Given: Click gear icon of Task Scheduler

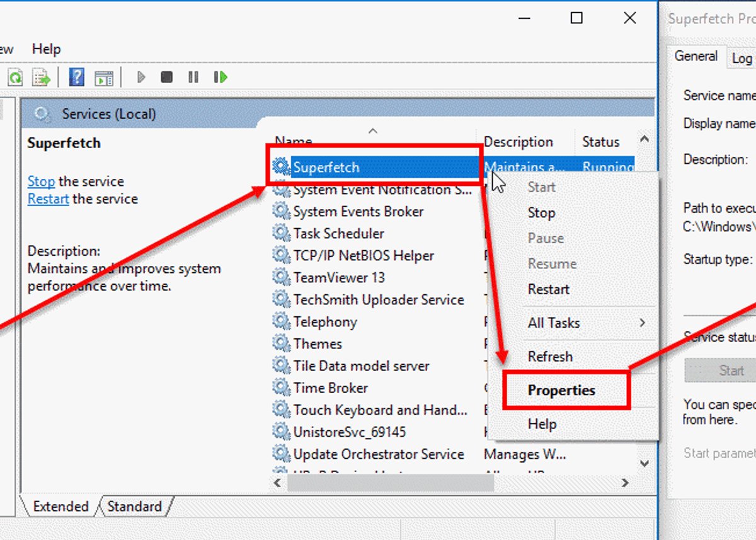Looking at the screenshot, I should [x=281, y=233].
